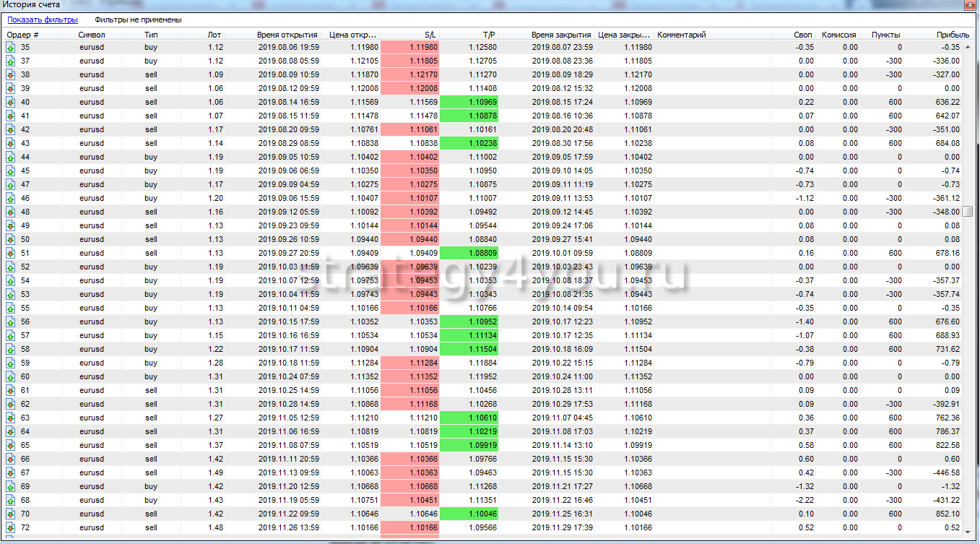The width and height of the screenshot is (980, 544).
Task: Click the icon next to order 72
Action: (x=11, y=527)
